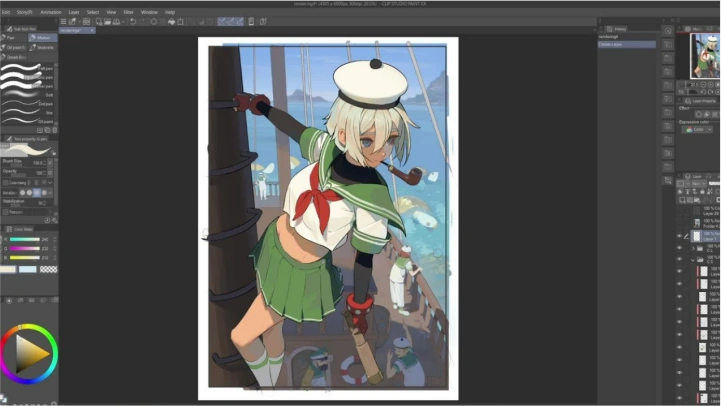Open the Filter menu
The height and width of the screenshot is (406, 721).
pyautogui.click(x=128, y=12)
